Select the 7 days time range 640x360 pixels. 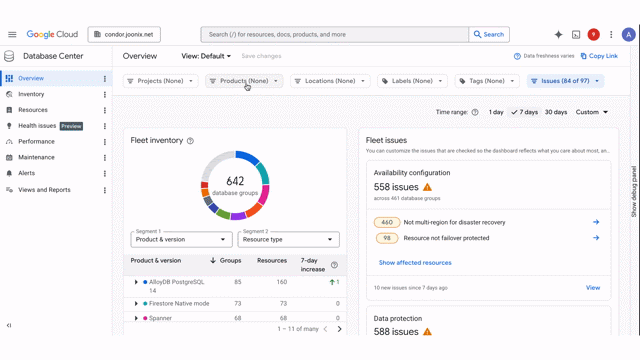pyautogui.click(x=524, y=112)
